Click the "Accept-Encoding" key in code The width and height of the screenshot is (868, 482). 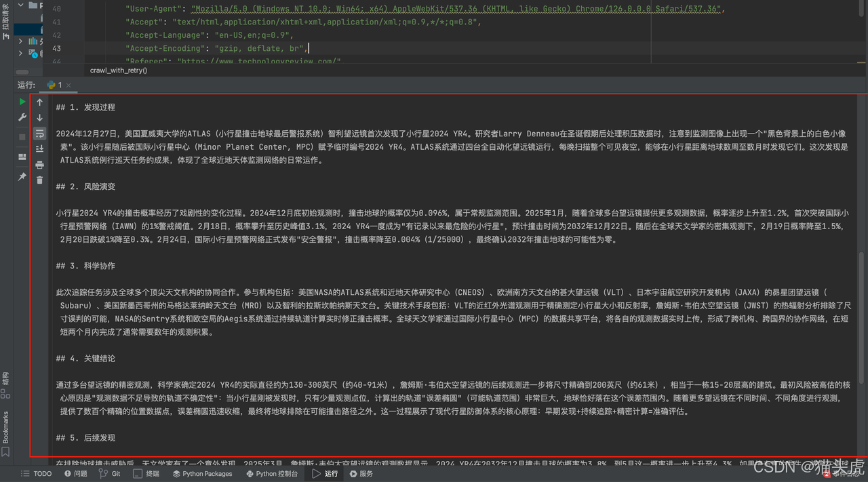pos(165,48)
